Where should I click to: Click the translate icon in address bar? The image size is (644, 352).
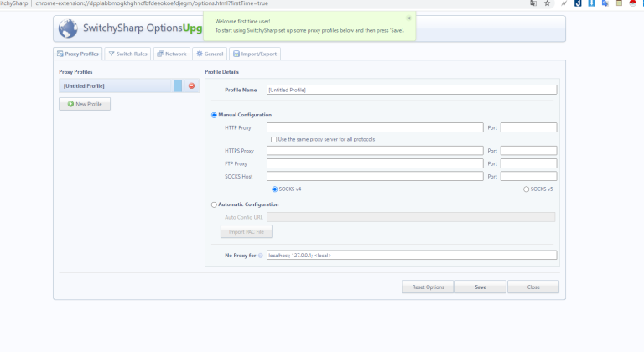[532, 3]
